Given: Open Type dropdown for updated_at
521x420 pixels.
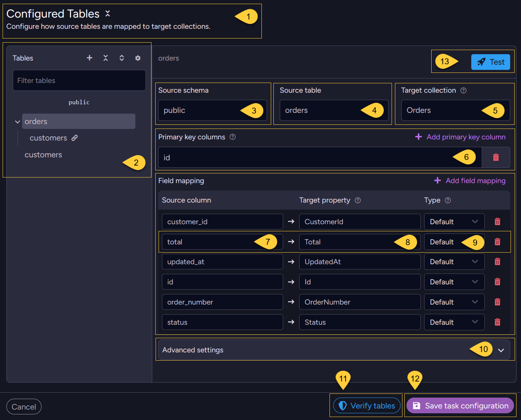Looking at the screenshot, I should (x=454, y=262).
